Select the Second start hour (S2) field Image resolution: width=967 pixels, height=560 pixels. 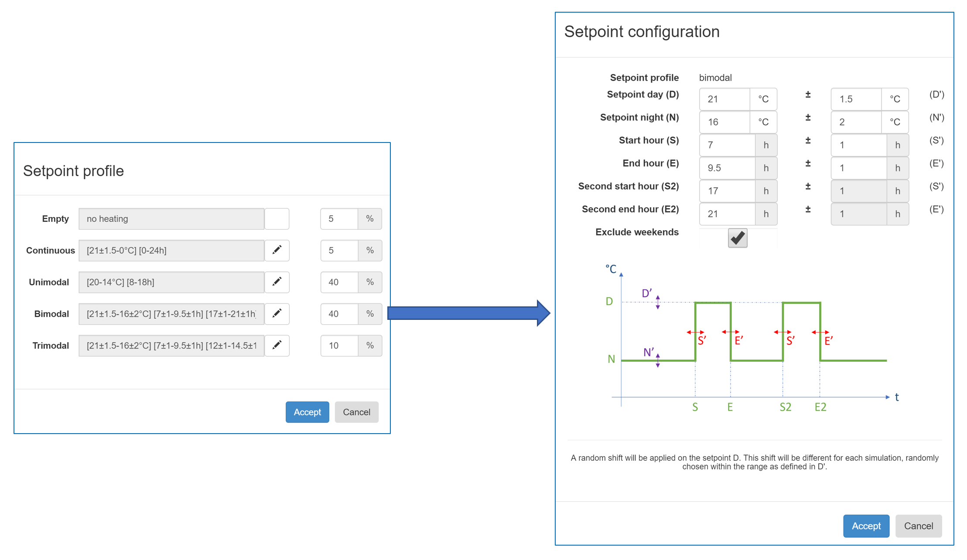coord(727,191)
